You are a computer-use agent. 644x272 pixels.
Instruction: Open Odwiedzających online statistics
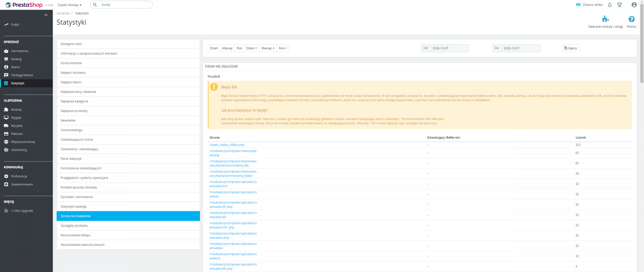(128, 140)
